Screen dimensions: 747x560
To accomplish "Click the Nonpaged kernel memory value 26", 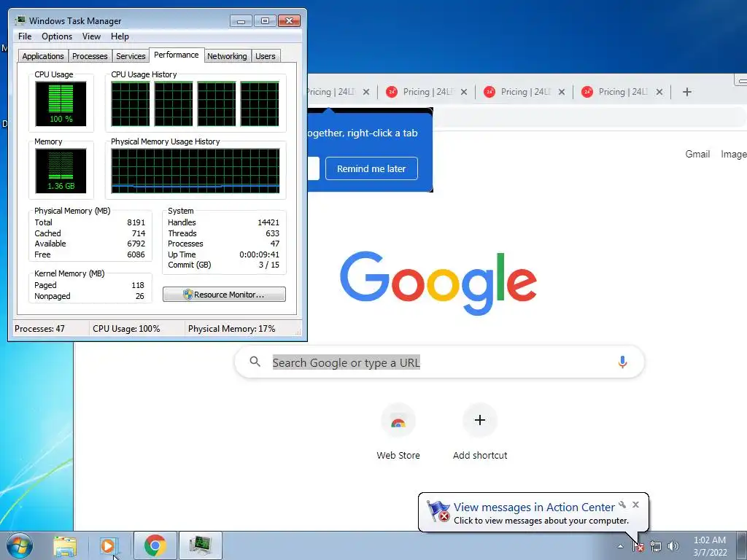I will click(139, 296).
